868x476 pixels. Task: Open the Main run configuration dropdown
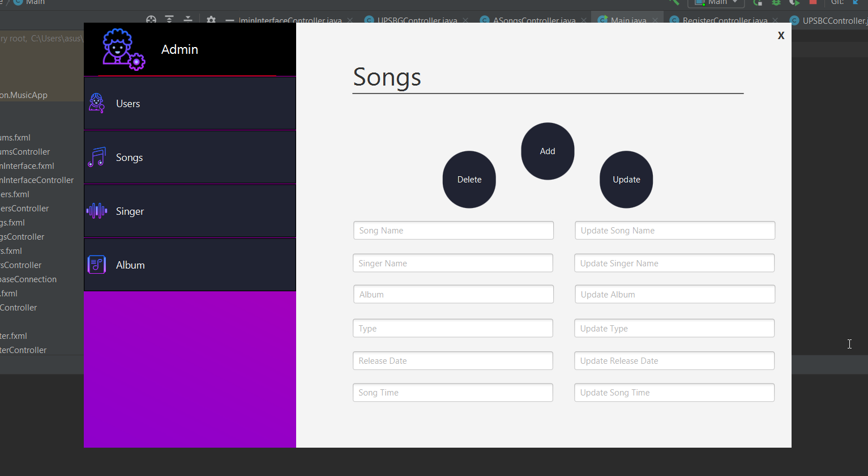[x=716, y=3]
